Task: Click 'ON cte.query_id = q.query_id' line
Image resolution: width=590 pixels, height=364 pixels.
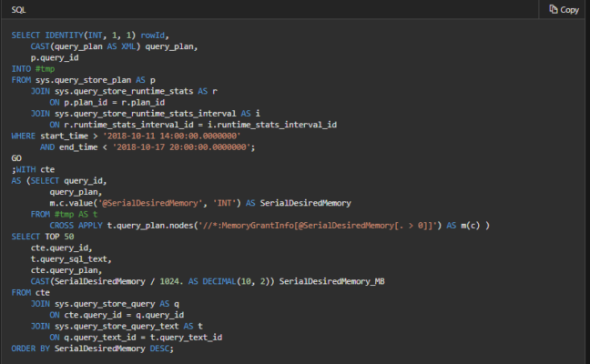Action: click(117, 315)
